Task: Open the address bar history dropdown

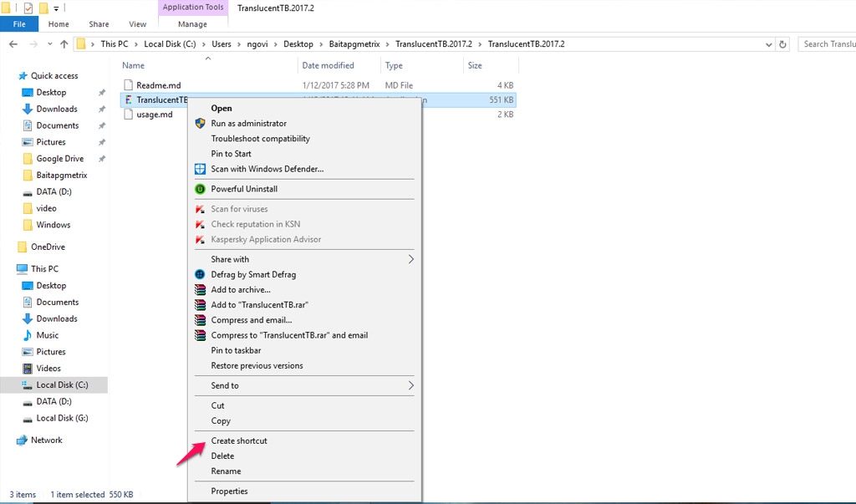Action: coord(766,44)
